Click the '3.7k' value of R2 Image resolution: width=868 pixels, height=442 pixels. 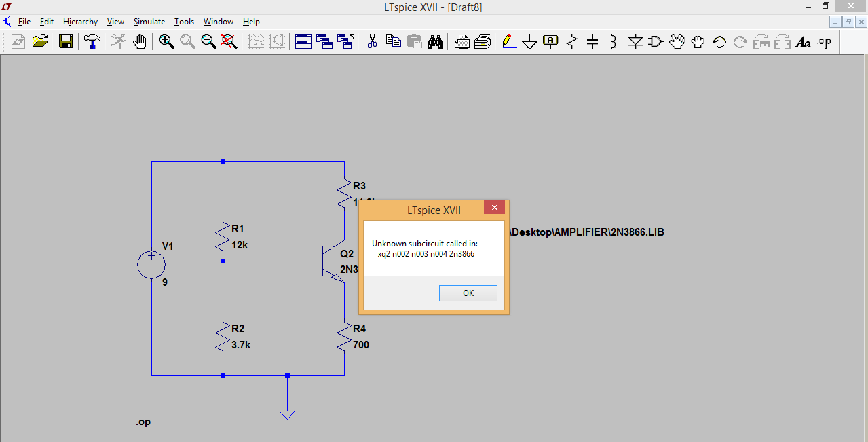tap(241, 345)
